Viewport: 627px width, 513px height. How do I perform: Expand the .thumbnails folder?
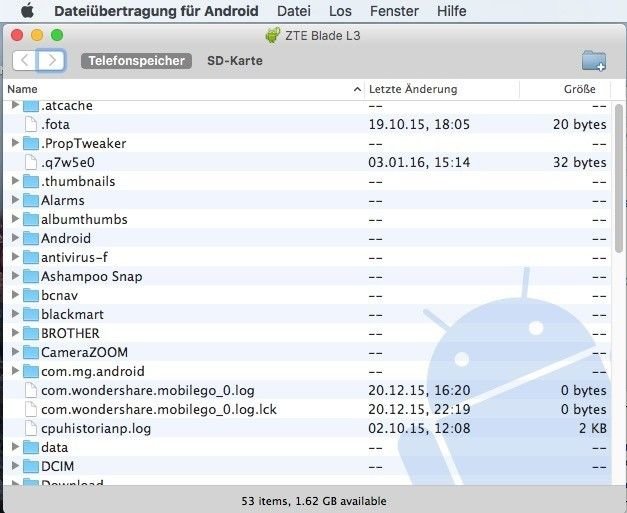(15, 181)
